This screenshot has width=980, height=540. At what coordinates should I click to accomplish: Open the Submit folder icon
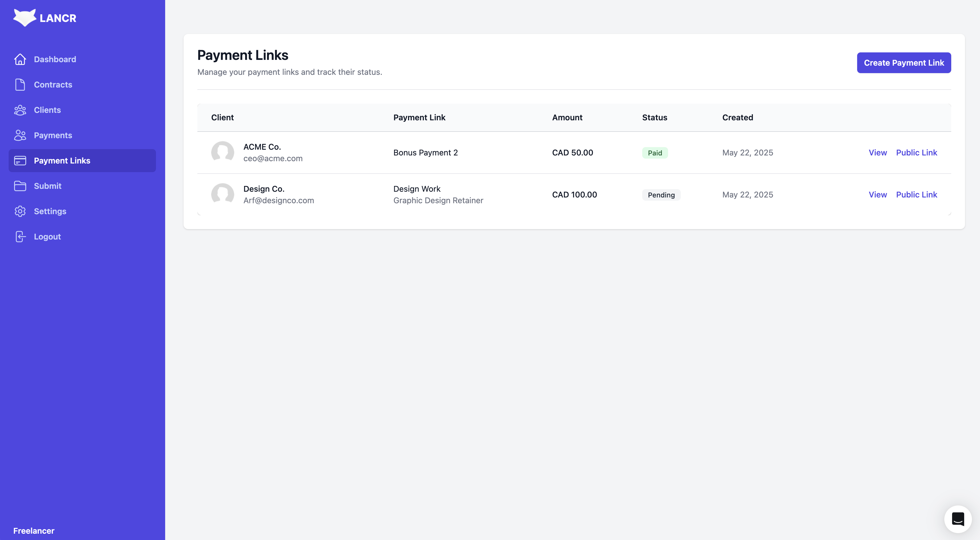coord(20,186)
